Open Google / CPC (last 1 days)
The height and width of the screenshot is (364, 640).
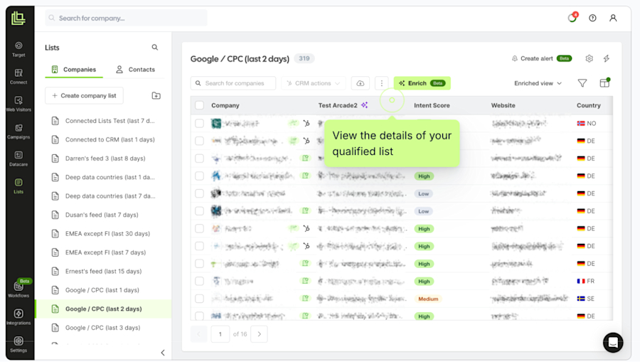click(x=104, y=290)
